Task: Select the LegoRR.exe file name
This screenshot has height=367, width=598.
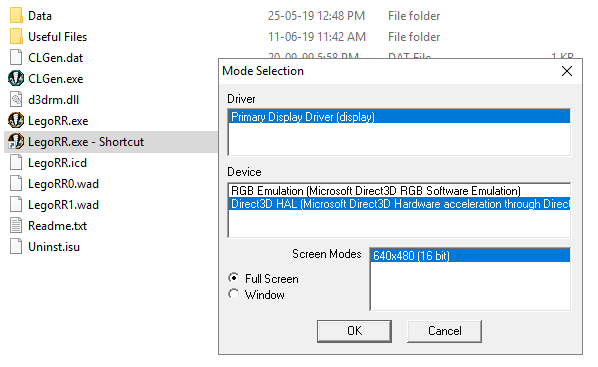Action: 58,121
